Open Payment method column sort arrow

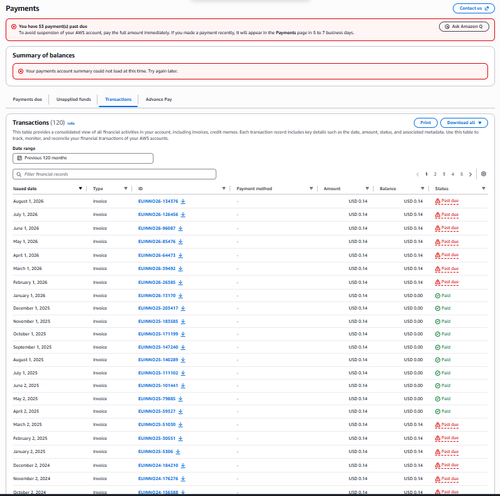pos(311,188)
